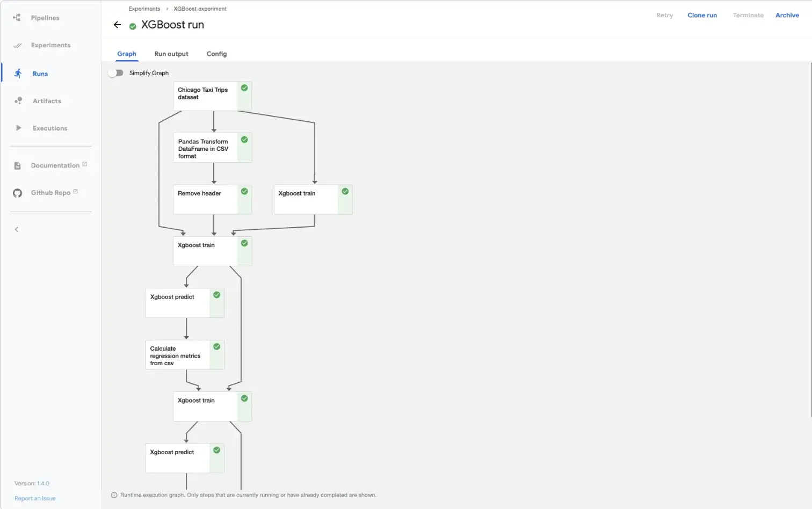Viewport: 812px width, 509px height.
Task: Go back using the left arrow
Action: [117, 25]
